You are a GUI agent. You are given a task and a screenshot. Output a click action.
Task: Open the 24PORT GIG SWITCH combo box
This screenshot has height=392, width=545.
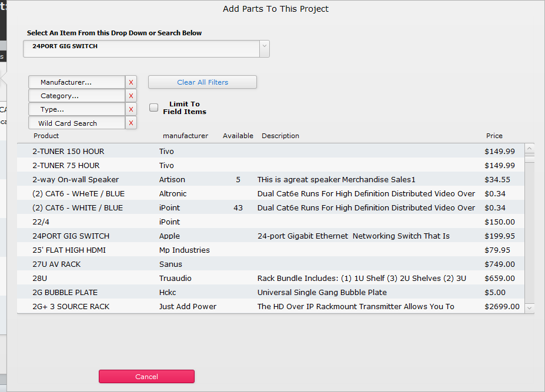tap(141, 48)
